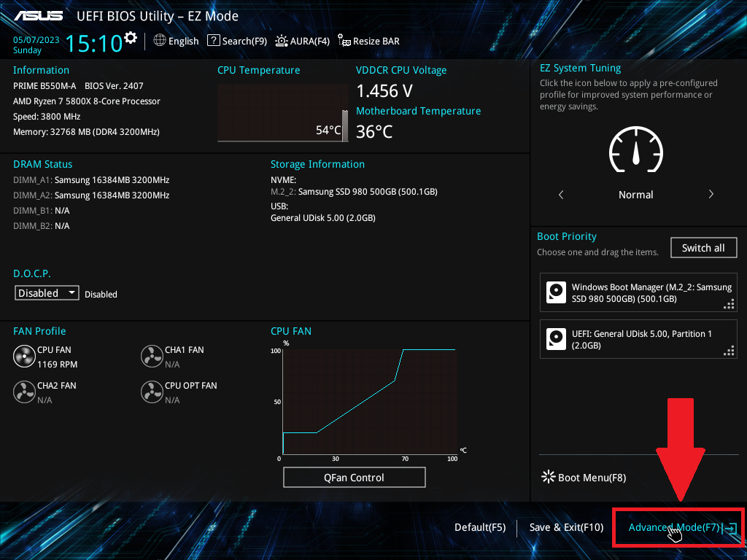Click drag handle on UEFI UDisk entry
Viewport: 747px width, 560px height.
(729, 351)
